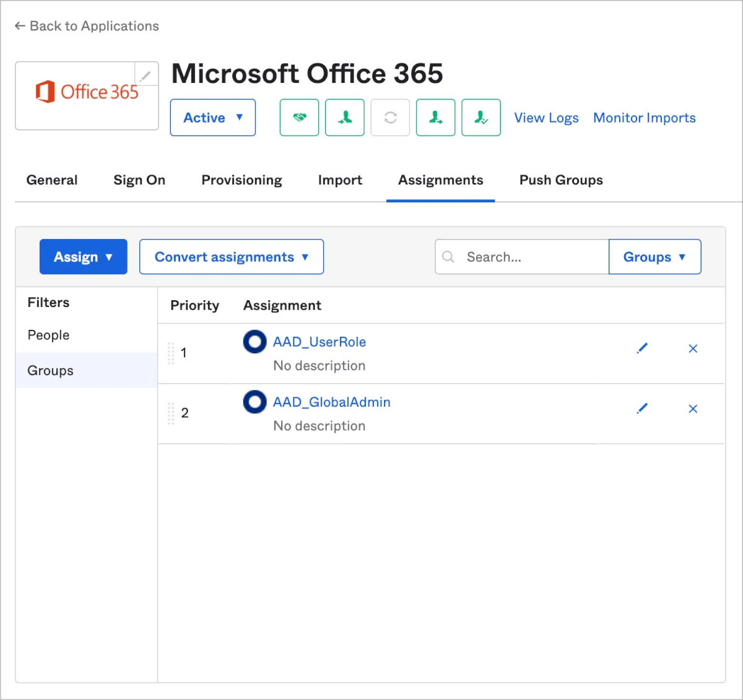Click the person with checkmark icon
The width and height of the screenshot is (743, 700).
[x=481, y=118]
